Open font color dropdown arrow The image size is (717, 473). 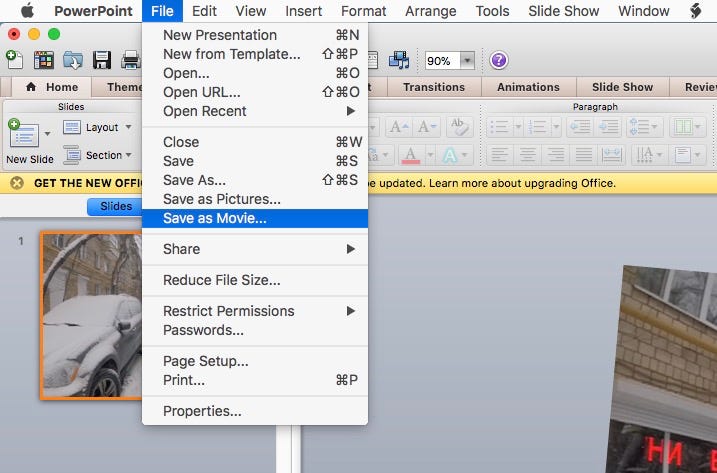click(430, 155)
